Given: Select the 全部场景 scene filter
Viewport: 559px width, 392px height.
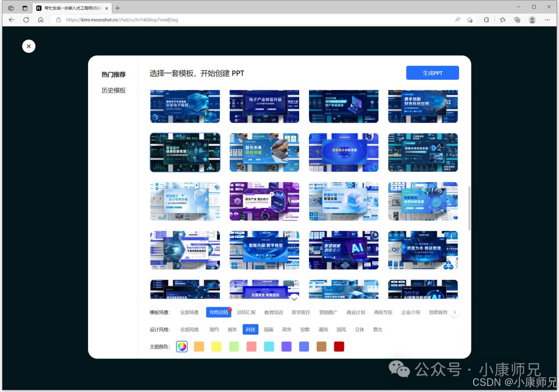Looking at the screenshot, I should click(x=189, y=312).
